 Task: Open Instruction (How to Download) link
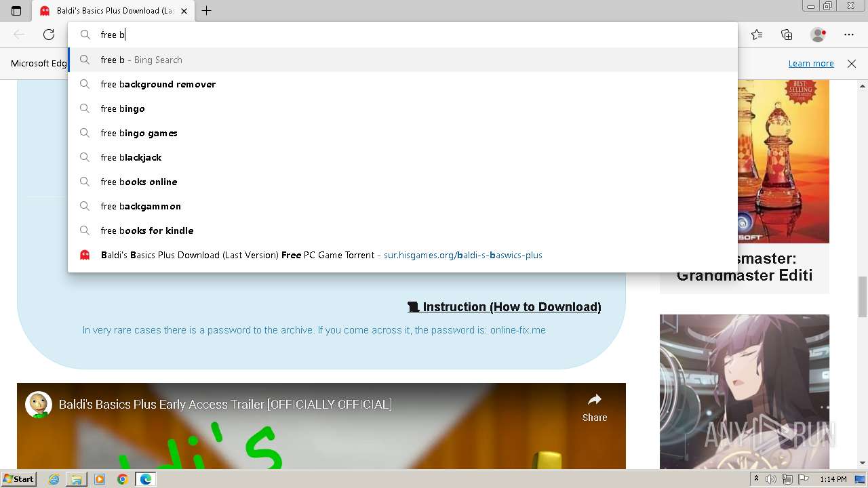click(x=505, y=307)
